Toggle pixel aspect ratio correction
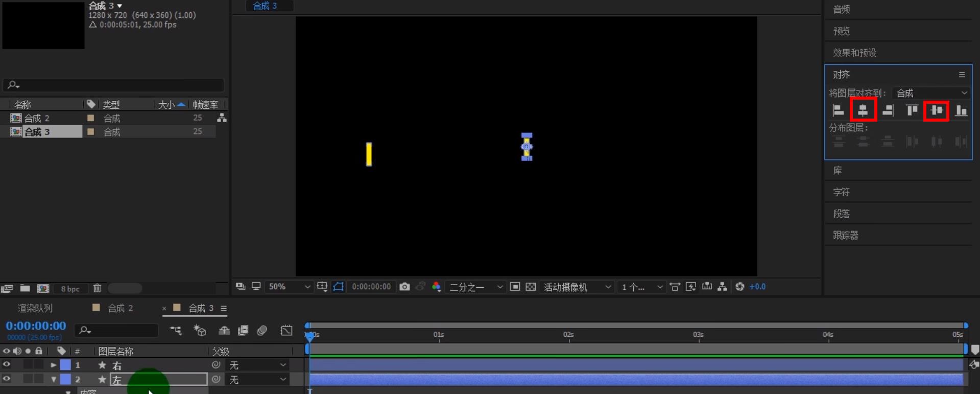 (675, 287)
